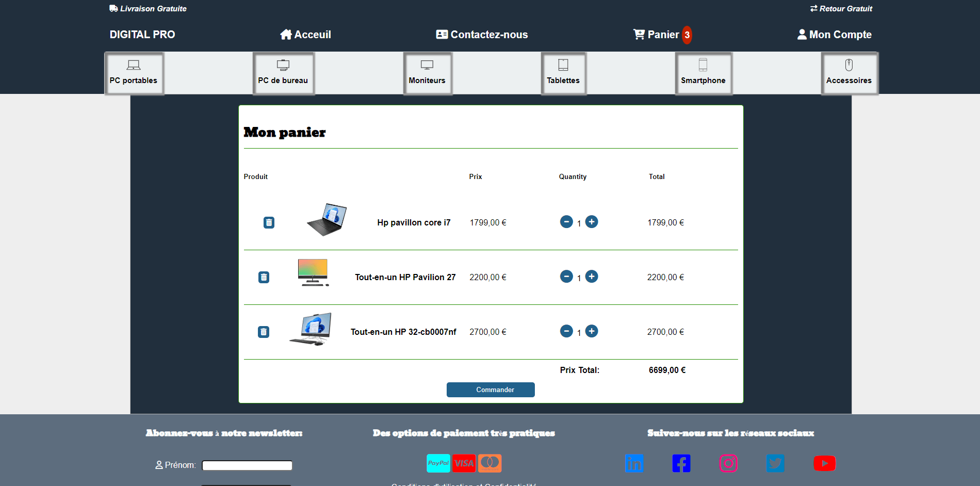Click the Hp pavillon core i7 laptop thumbnail
This screenshot has width=980, height=486.
(x=327, y=220)
